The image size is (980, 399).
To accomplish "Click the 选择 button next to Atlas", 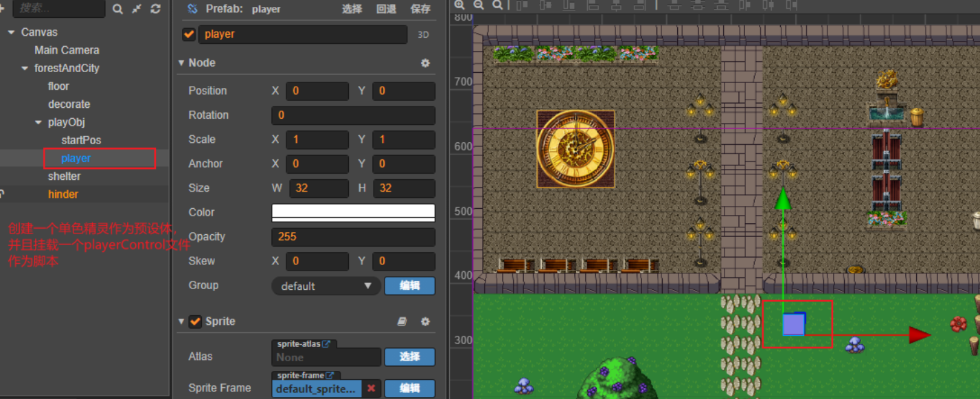I will click(410, 356).
